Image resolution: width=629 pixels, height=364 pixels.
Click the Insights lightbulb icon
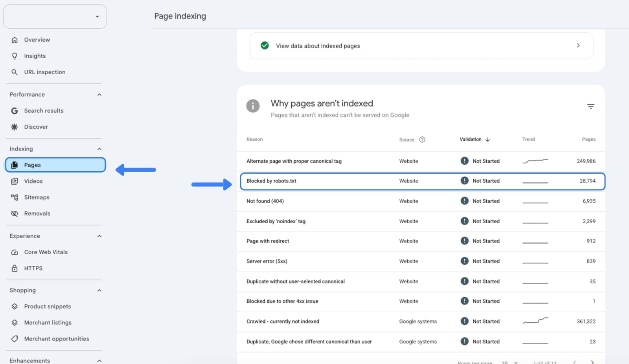tap(15, 56)
